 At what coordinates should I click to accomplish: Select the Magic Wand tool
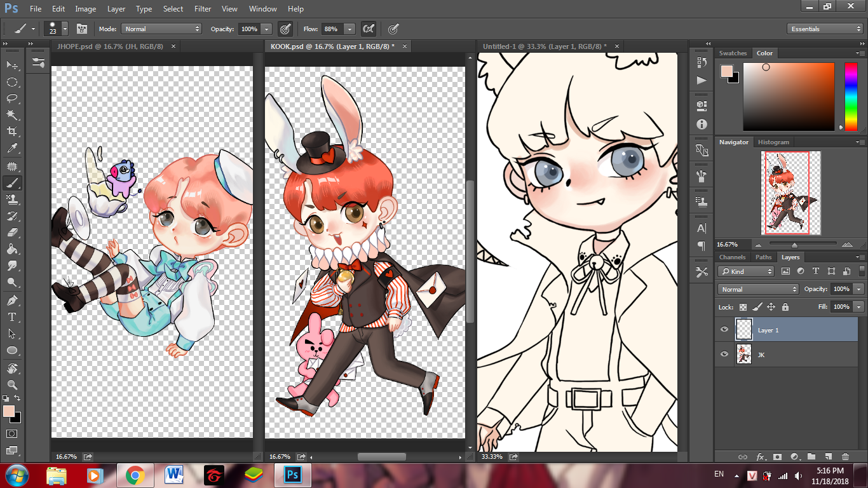coord(12,115)
